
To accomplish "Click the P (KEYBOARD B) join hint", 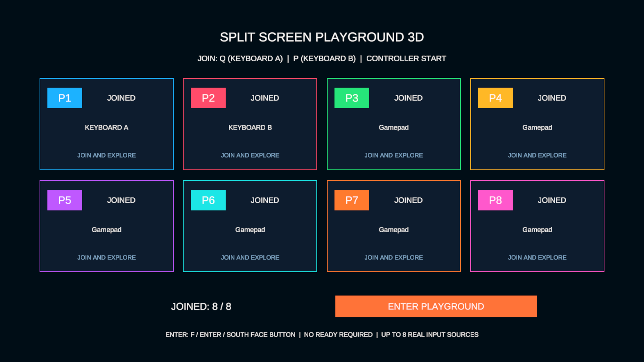I will coord(324,59).
